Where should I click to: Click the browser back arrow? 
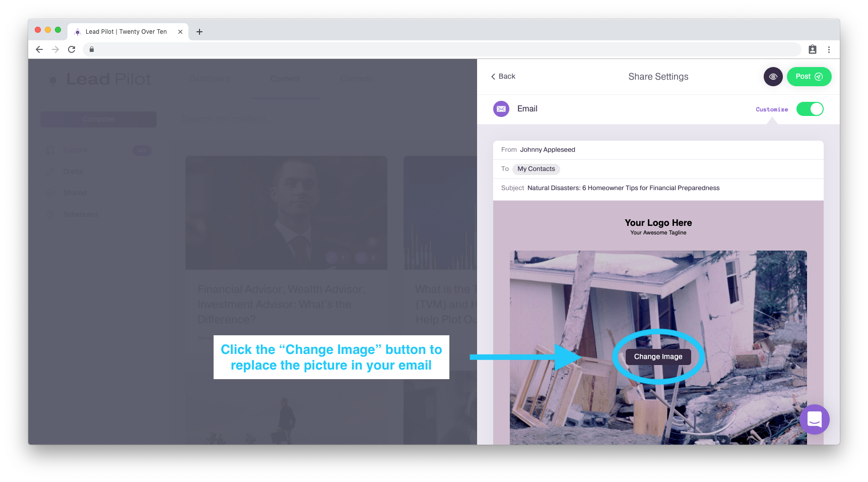click(x=39, y=49)
